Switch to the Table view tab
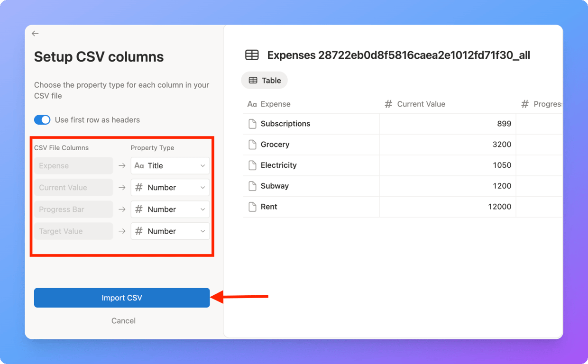 click(x=264, y=80)
